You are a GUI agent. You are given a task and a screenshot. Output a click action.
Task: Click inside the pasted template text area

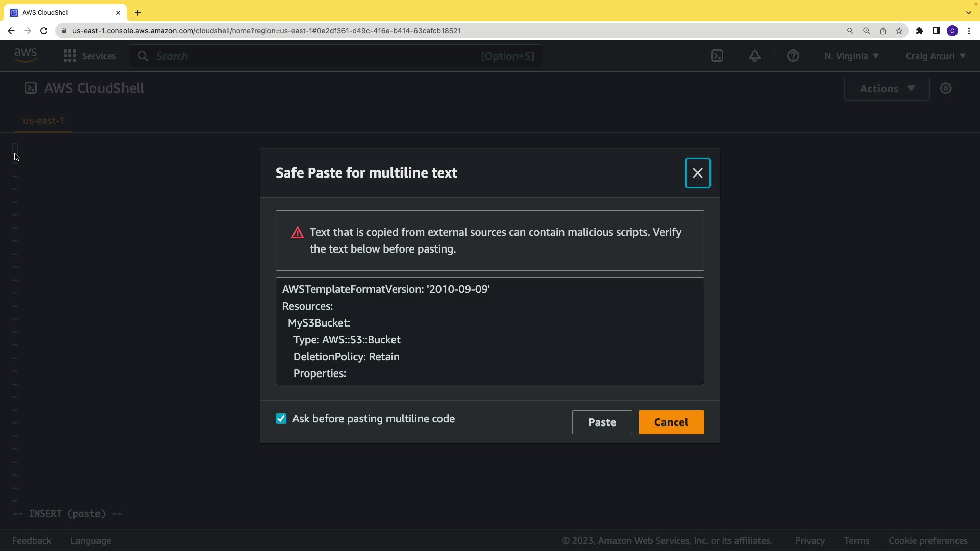(x=489, y=332)
